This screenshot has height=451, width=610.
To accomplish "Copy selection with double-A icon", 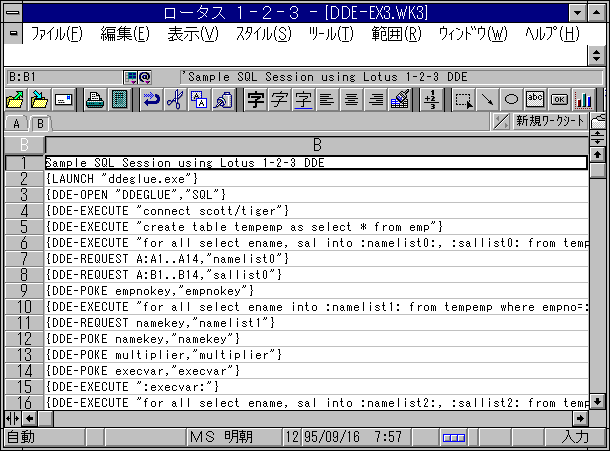I will point(199,100).
